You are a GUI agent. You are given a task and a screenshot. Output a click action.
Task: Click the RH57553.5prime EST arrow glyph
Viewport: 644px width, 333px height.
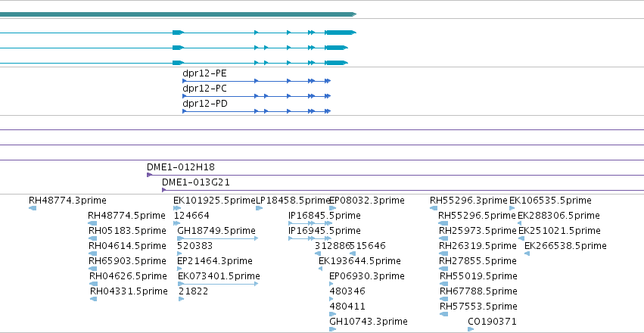tap(443, 314)
